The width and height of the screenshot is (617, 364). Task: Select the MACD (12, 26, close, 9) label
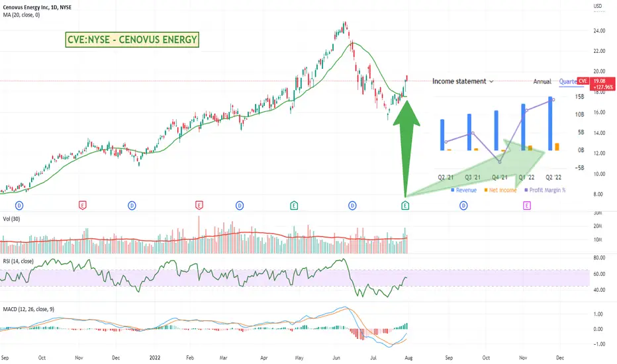pyautogui.click(x=28, y=309)
